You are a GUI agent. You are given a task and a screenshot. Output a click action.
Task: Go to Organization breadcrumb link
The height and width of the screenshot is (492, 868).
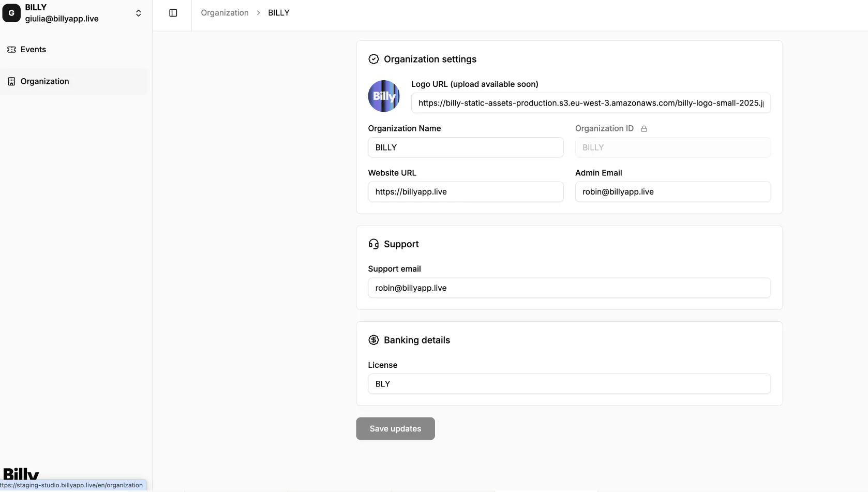225,13
